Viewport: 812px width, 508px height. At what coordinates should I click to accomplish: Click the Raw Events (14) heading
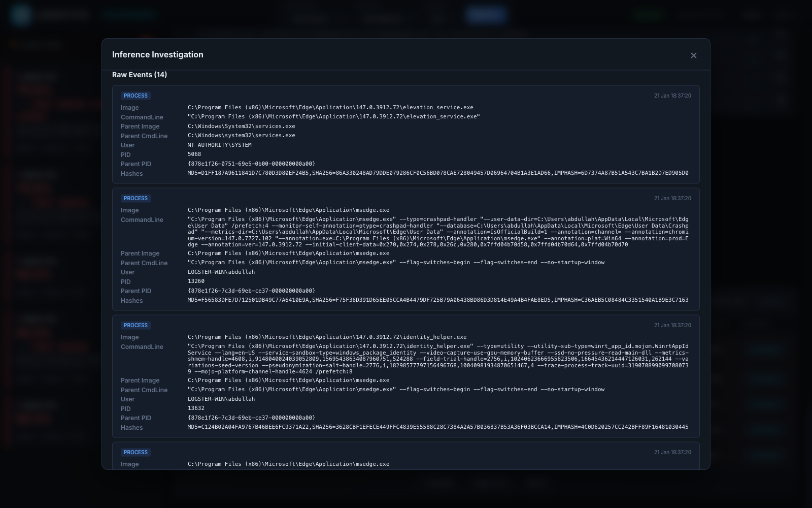click(x=140, y=75)
